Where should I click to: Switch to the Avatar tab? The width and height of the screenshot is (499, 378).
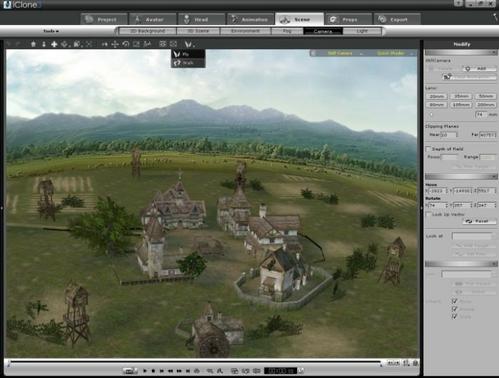click(152, 19)
